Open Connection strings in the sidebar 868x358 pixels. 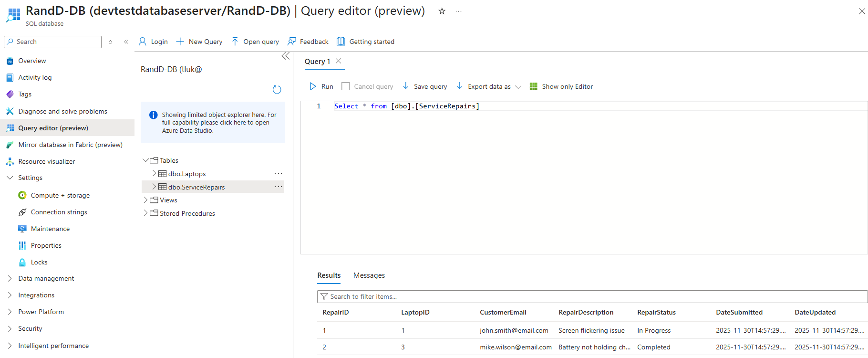coord(59,212)
